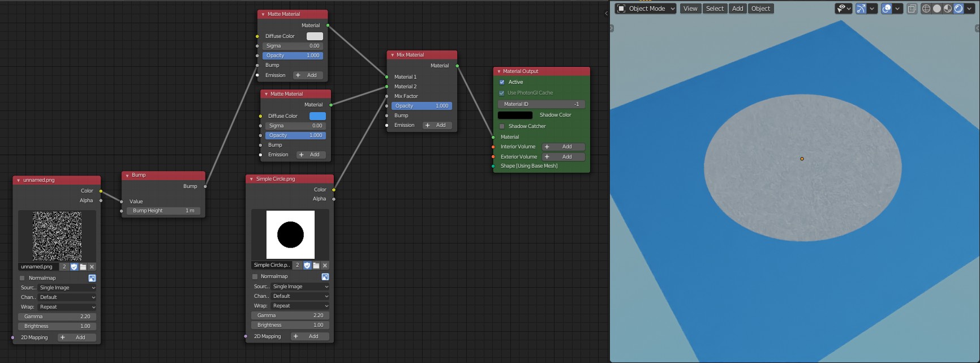Viewport: 980px width, 363px height.
Task: Open Wrap dropdown on Simple Circle.png node
Action: tap(299, 306)
